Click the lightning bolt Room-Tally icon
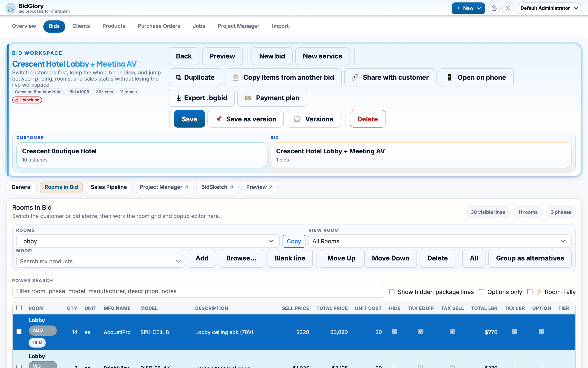Viewport: 588px width, 368px height. pos(539,292)
